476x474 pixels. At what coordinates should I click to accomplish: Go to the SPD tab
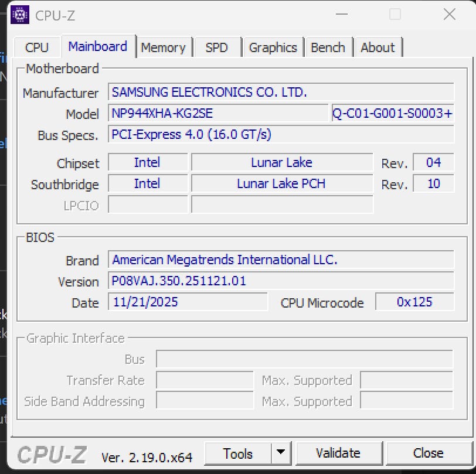tap(217, 47)
